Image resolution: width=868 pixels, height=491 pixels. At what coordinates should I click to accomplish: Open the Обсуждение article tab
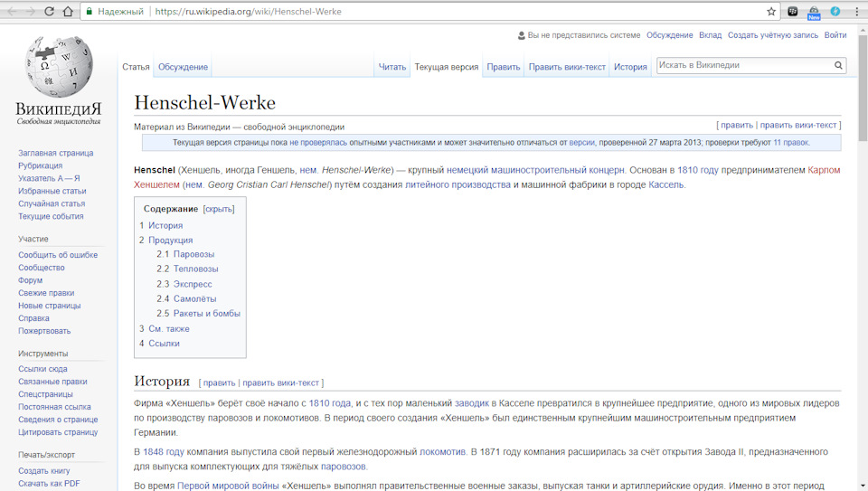[183, 67]
